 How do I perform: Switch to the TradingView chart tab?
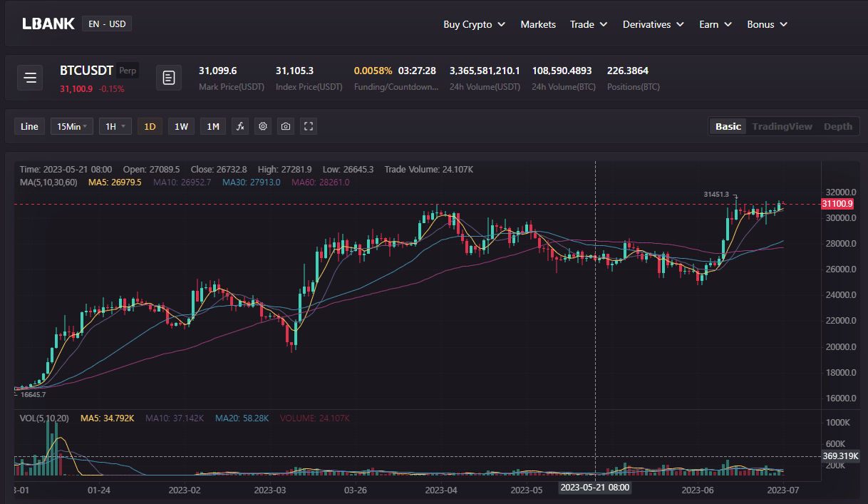click(782, 126)
